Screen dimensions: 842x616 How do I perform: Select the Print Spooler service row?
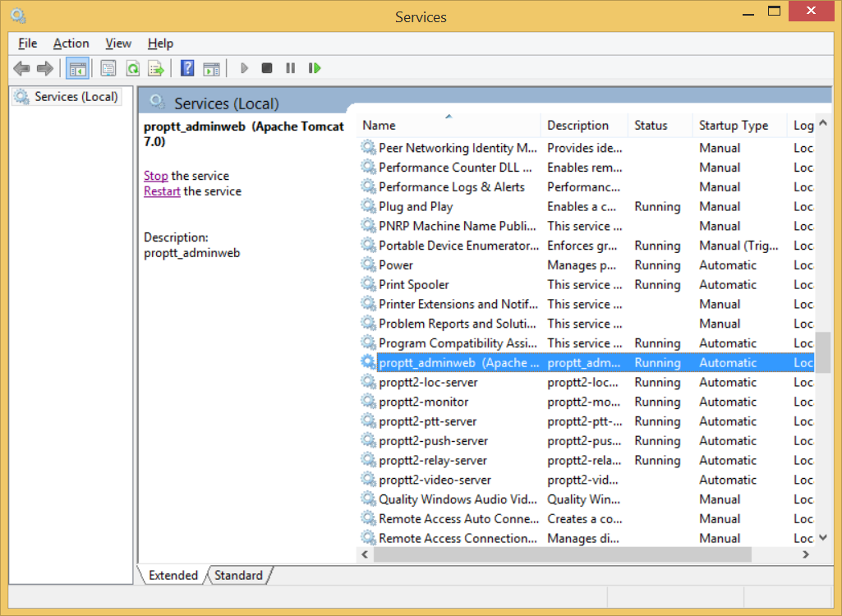tap(414, 285)
